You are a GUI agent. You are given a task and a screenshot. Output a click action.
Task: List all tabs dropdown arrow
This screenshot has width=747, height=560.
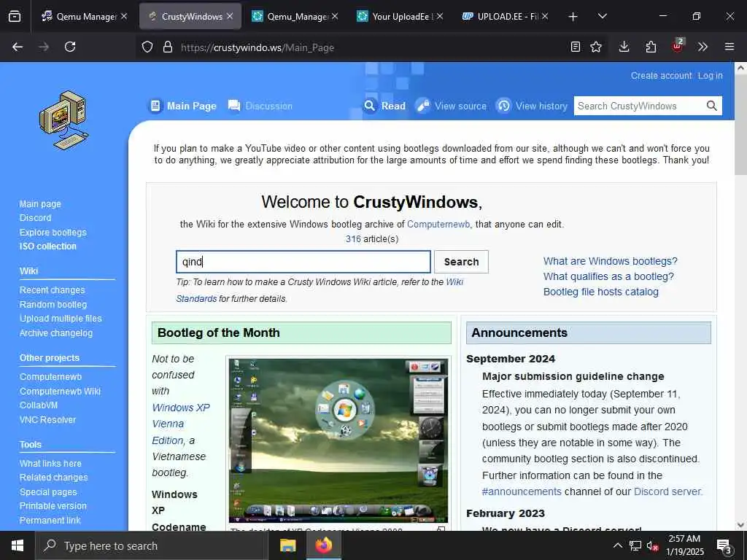click(x=602, y=16)
